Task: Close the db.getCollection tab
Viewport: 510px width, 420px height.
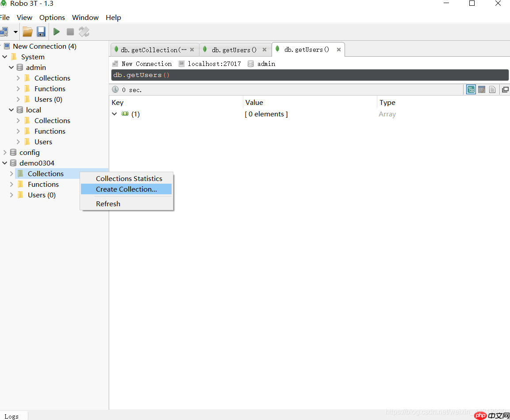Action: 192,50
